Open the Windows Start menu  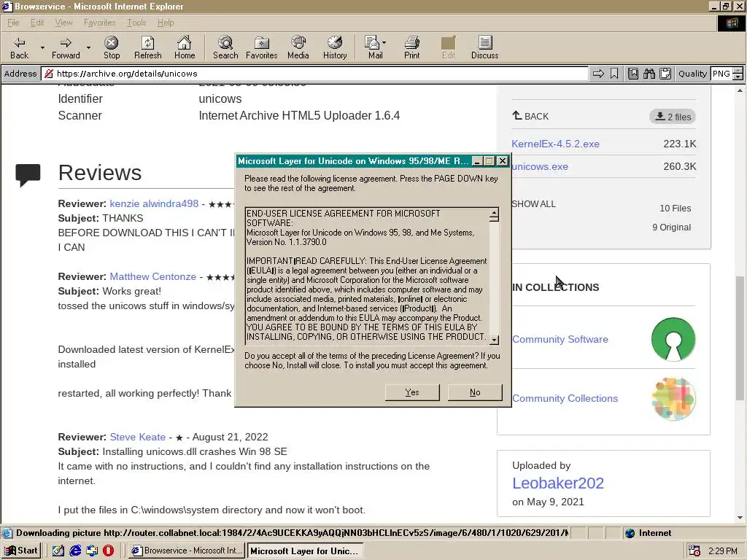pos(21,551)
